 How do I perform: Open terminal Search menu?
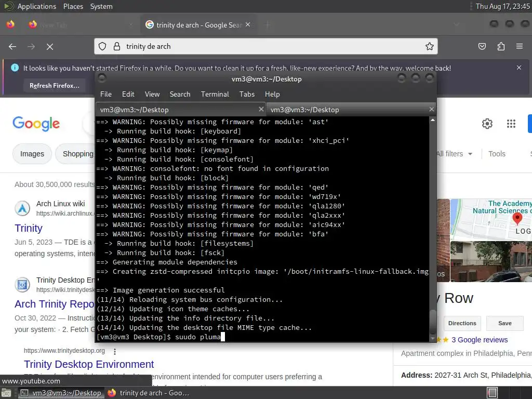(180, 94)
